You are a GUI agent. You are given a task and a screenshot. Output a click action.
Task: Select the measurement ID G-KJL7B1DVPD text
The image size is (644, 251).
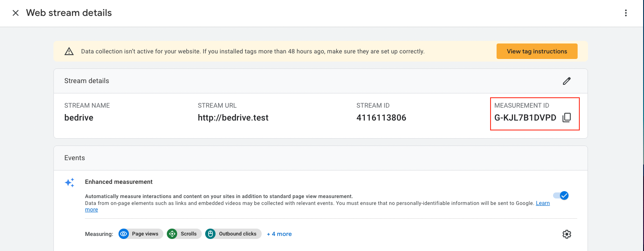point(525,118)
